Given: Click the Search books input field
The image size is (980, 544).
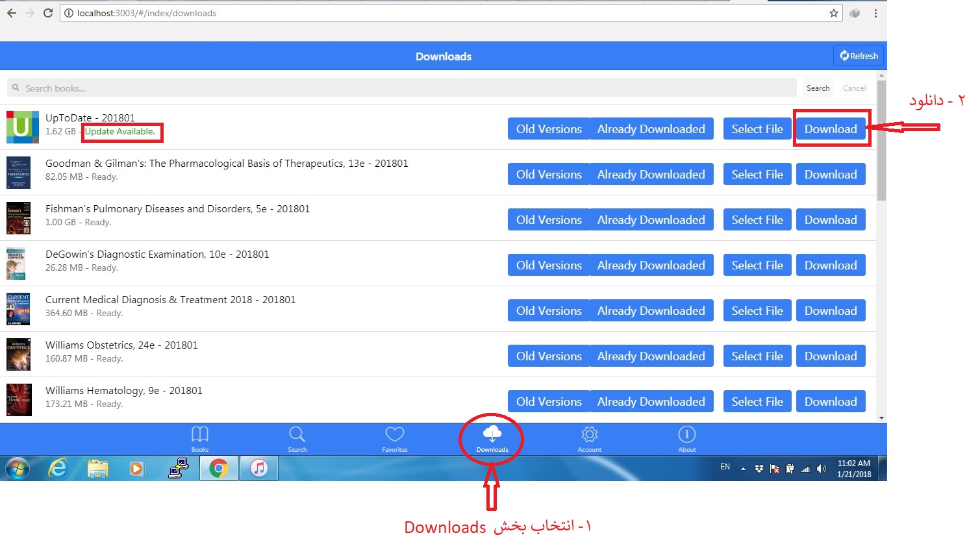Looking at the screenshot, I should (x=403, y=88).
